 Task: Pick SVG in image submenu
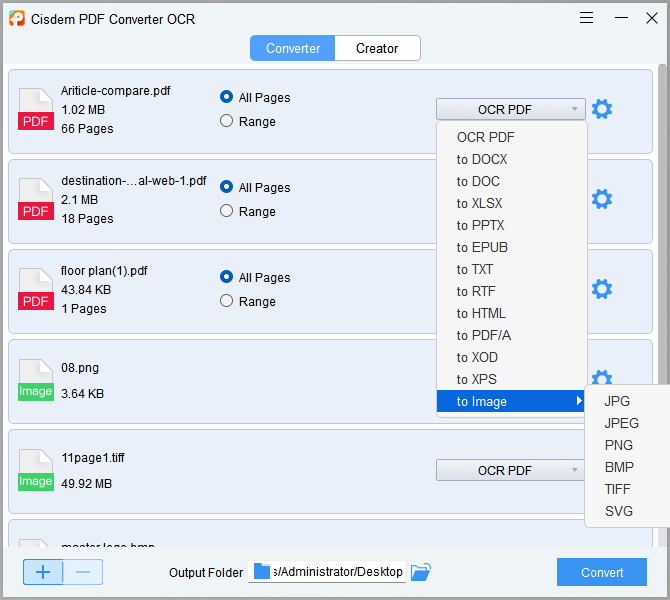pos(627,511)
